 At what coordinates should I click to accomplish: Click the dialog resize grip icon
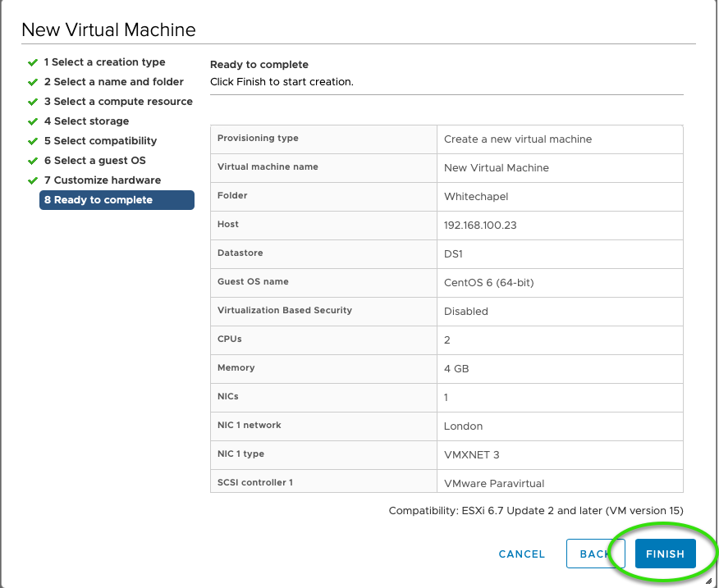coord(708,581)
